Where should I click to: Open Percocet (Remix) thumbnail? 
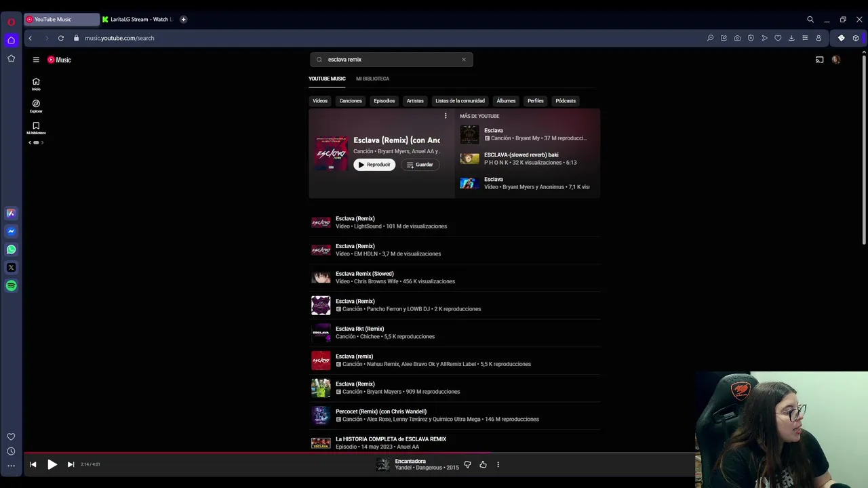(321, 415)
